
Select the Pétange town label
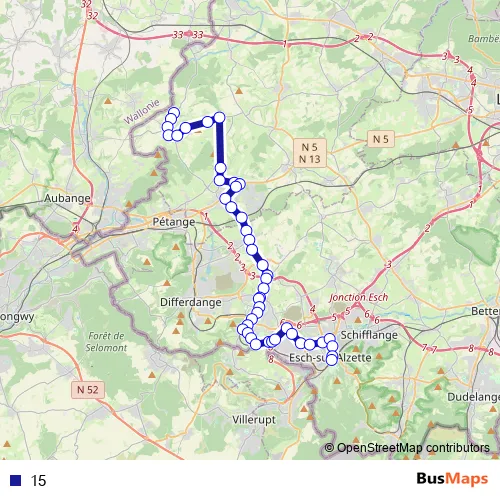174,222
